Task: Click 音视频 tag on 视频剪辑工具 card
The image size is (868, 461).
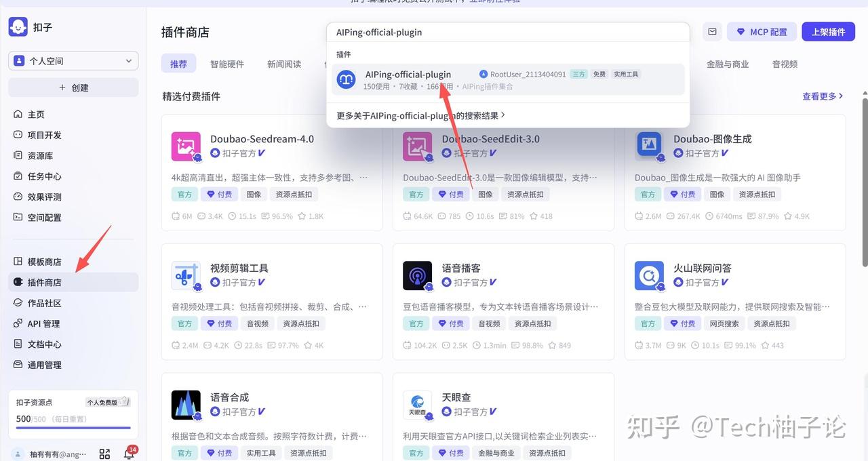Action: coord(258,323)
